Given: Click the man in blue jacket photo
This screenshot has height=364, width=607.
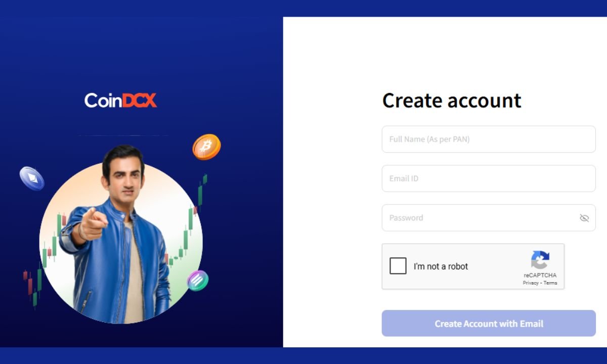Looking at the screenshot, I should (x=120, y=234).
